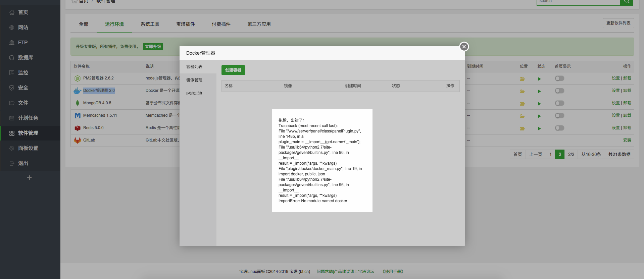Click the status play icon for MongoDB
Screen dimensions: 644x279
click(x=539, y=104)
